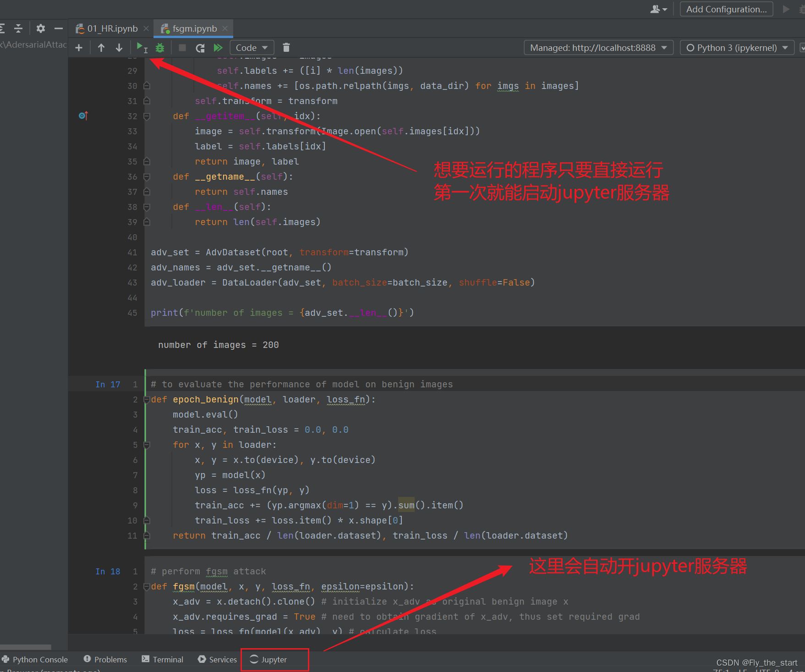The image size is (805, 672).
Task: Click epoch_benign function name
Action: [x=206, y=399]
